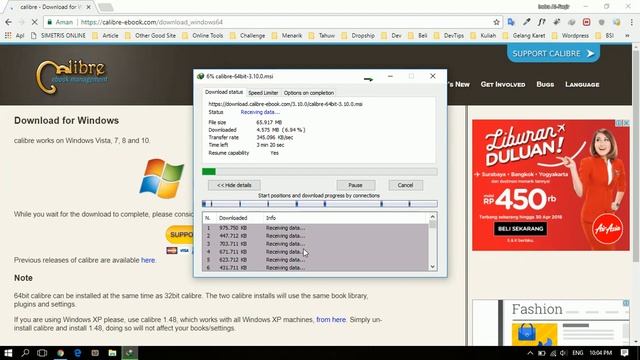Open File Explorer from taskbar

tap(112, 353)
